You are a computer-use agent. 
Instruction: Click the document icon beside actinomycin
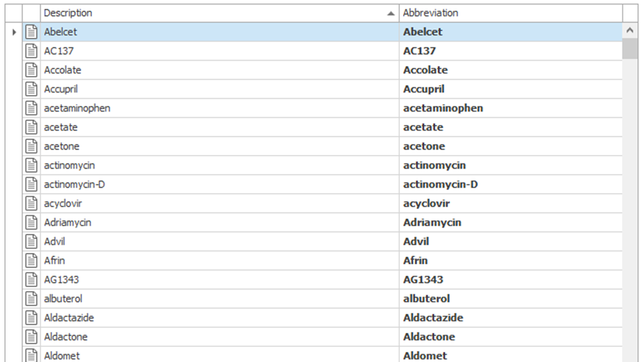click(x=32, y=165)
